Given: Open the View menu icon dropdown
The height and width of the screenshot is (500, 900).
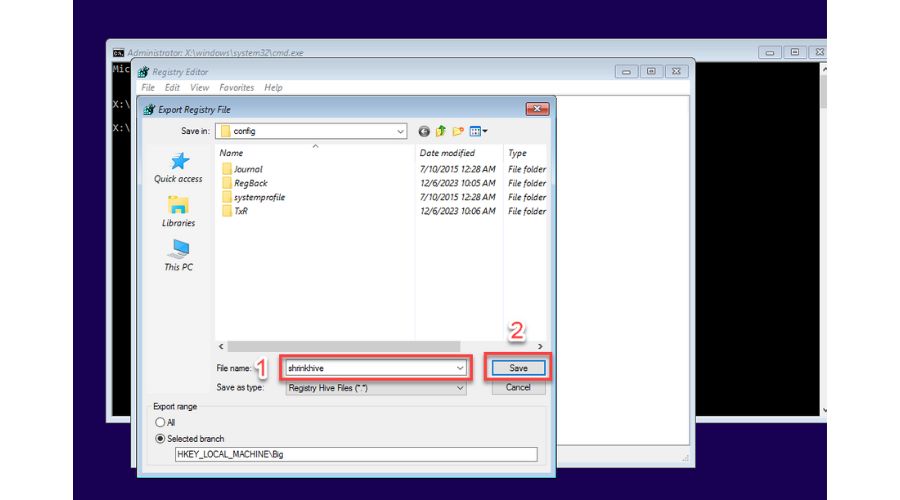Looking at the screenshot, I should pyautogui.click(x=478, y=131).
